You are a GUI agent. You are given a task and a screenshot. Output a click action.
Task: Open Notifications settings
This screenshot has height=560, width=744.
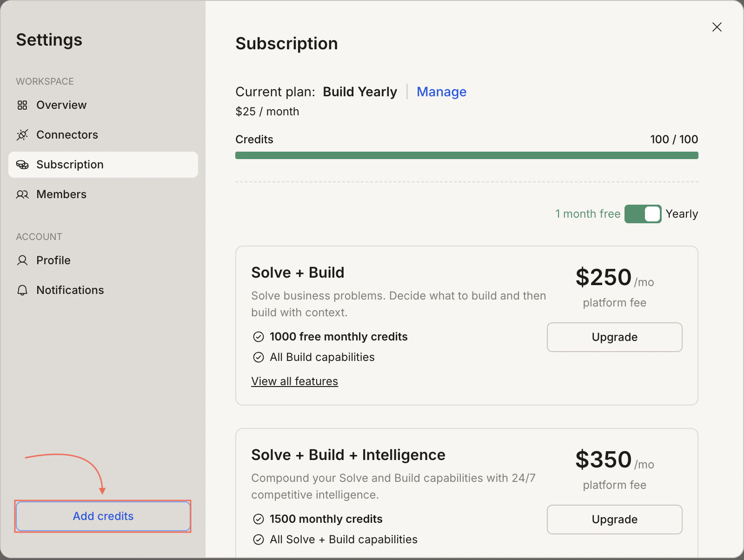[x=70, y=290]
